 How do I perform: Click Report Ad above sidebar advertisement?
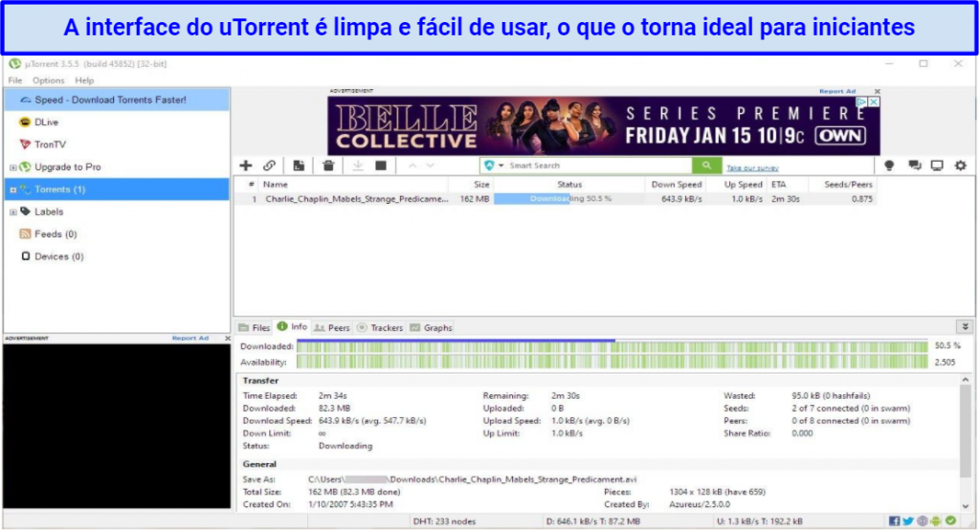(190, 338)
